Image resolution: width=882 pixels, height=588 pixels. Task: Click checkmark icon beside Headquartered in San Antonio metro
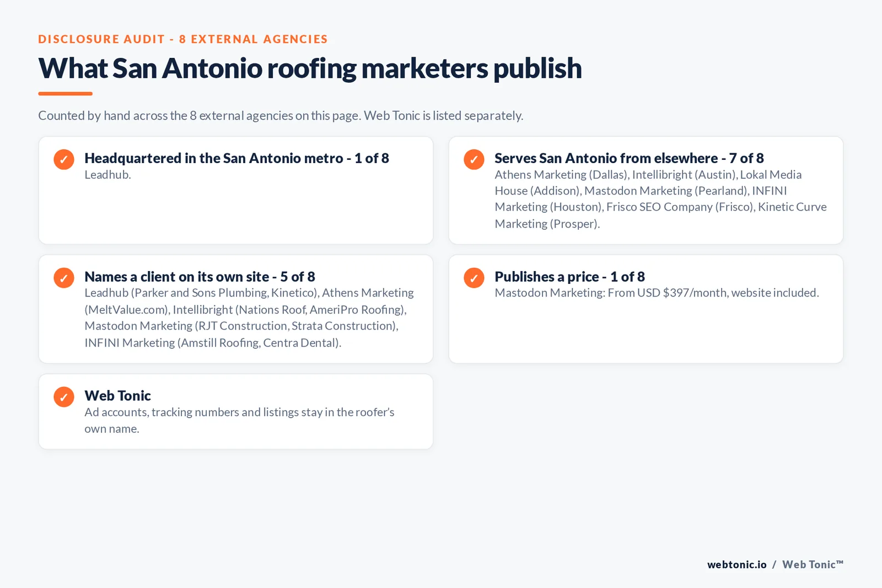64,159
